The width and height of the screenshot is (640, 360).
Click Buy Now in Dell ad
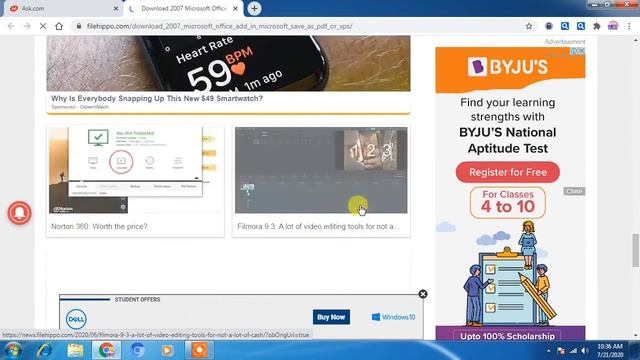(x=331, y=317)
